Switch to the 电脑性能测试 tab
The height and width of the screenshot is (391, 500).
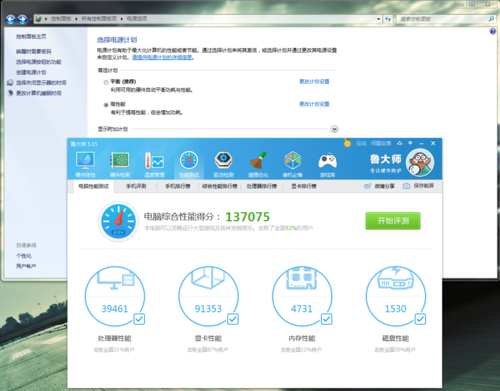94,186
